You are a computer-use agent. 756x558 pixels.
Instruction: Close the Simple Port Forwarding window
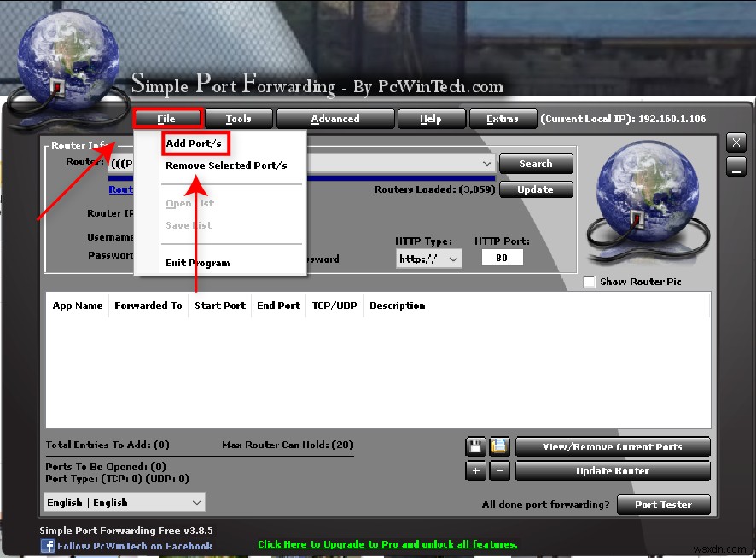(736, 142)
